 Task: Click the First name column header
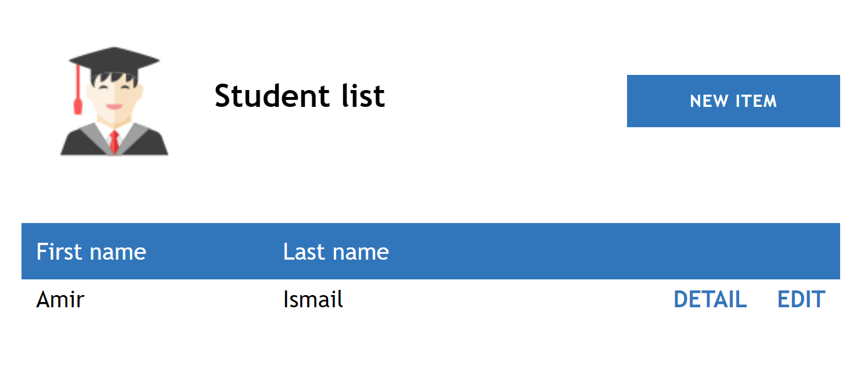(x=91, y=252)
